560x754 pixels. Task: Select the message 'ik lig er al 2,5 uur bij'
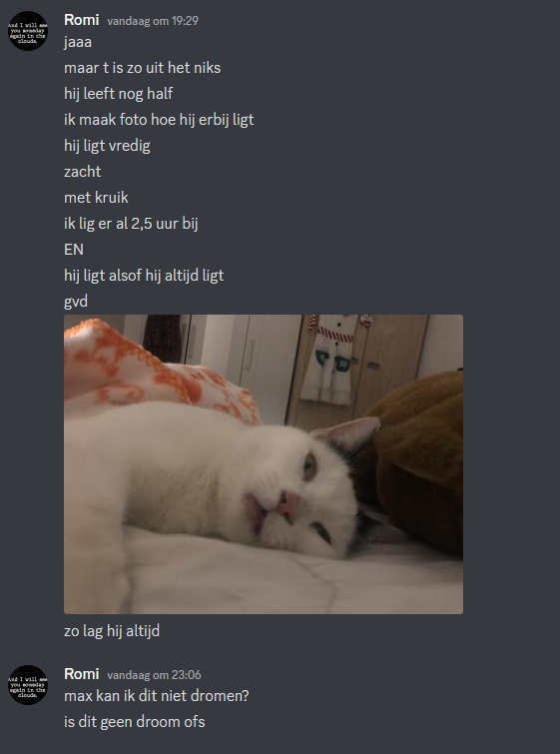click(131, 224)
